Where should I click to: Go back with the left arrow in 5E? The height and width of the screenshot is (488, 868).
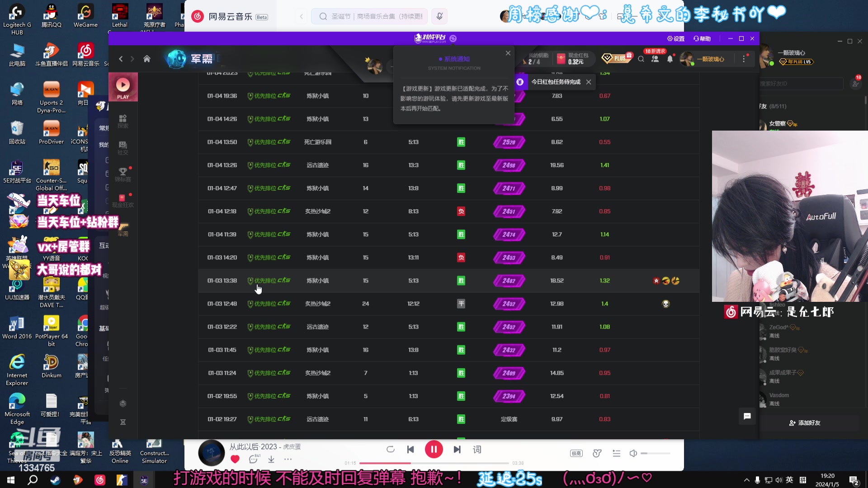tap(121, 59)
